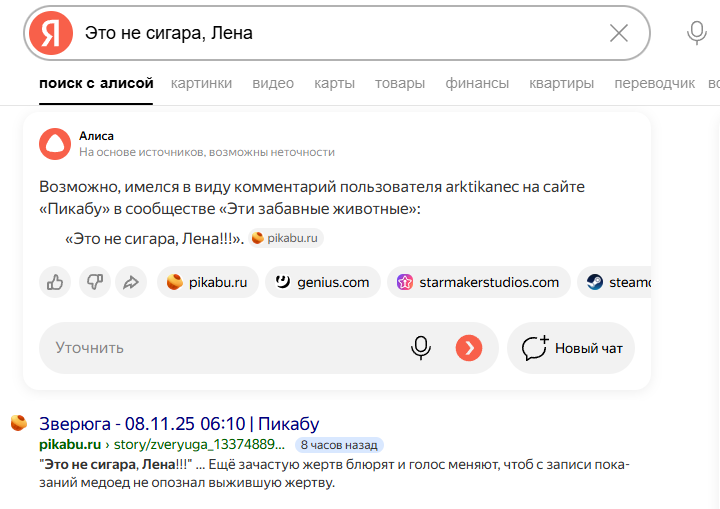Screen dimensions: 720x509
Task: Clear the search query with X
Action: (619, 33)
